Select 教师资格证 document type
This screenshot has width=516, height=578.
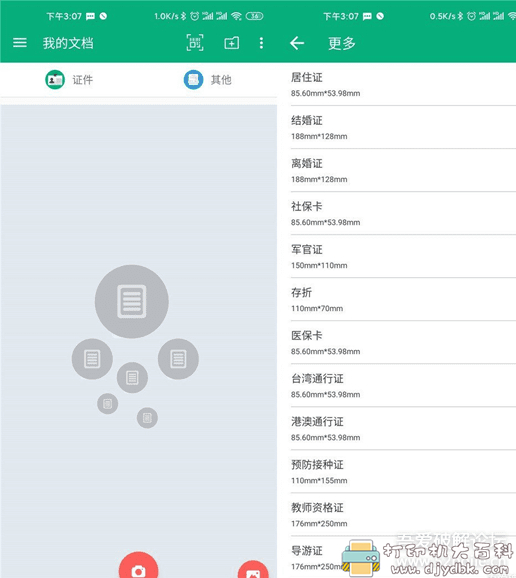click(x=403, y=515)
